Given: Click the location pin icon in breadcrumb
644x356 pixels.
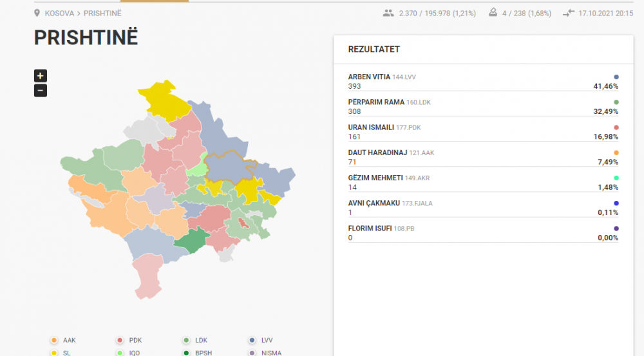Looking at the screenshot, I should point(37,13).
